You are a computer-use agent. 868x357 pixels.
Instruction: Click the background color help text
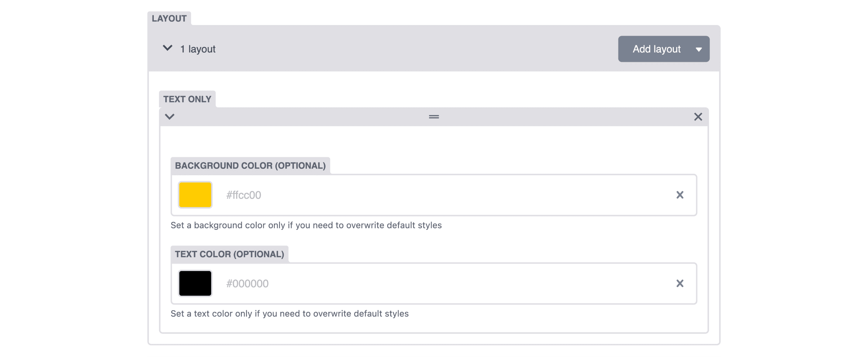pyautogui.click(x=306, y=225)
